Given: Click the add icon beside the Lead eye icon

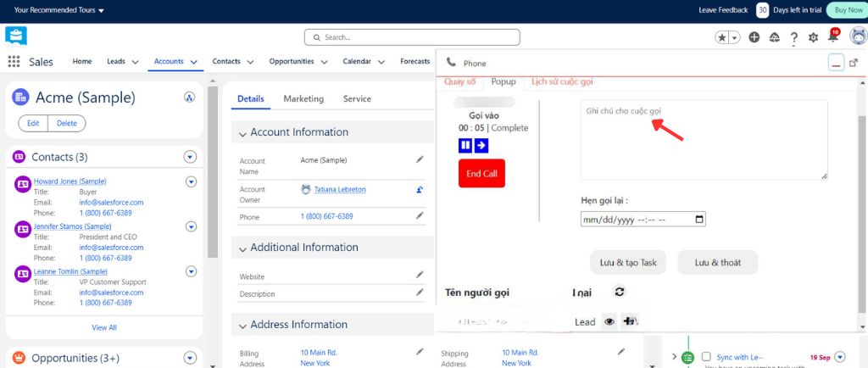Looking at the screenshot, I should coord(630,321).
